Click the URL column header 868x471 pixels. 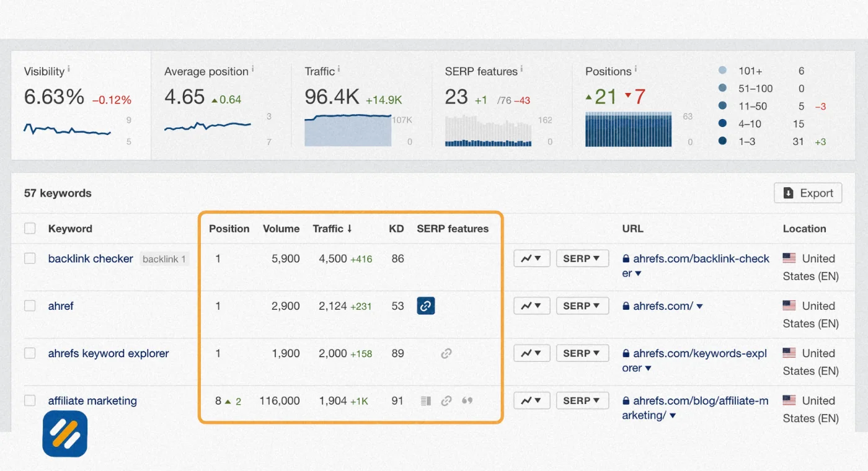coord(632,229)
